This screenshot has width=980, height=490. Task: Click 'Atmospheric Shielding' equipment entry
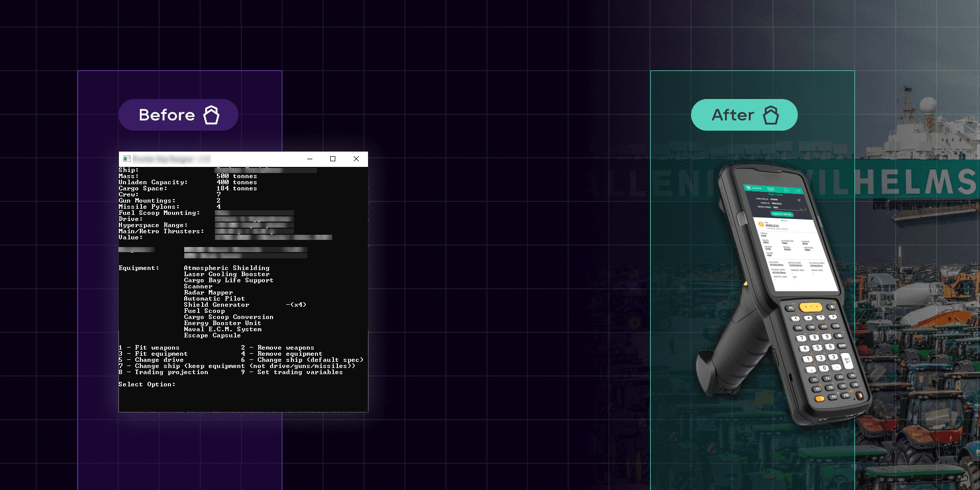pyautogui.click(x=227, y=268)
